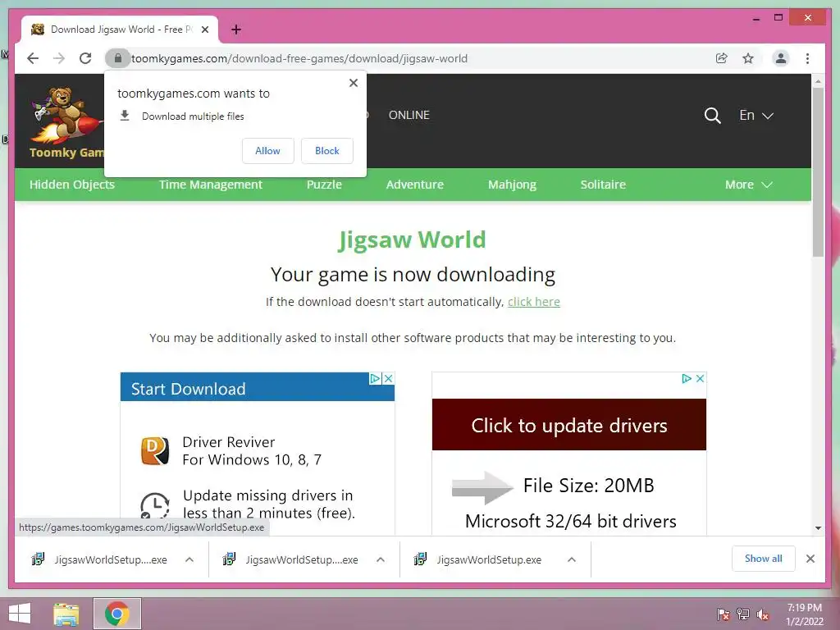The height and width of the screenshot is (630, 840).
Task: Go back to the previous page
Action: (x=33, y=58)
